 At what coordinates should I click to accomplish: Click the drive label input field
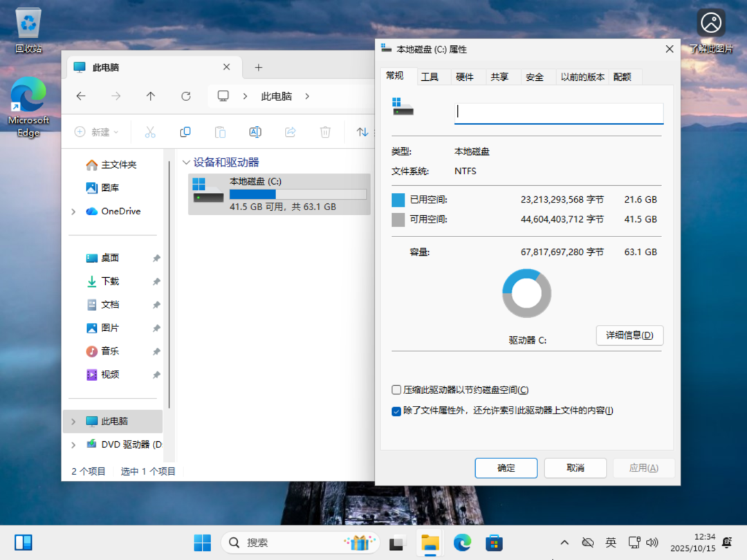[x=558, y=112]
